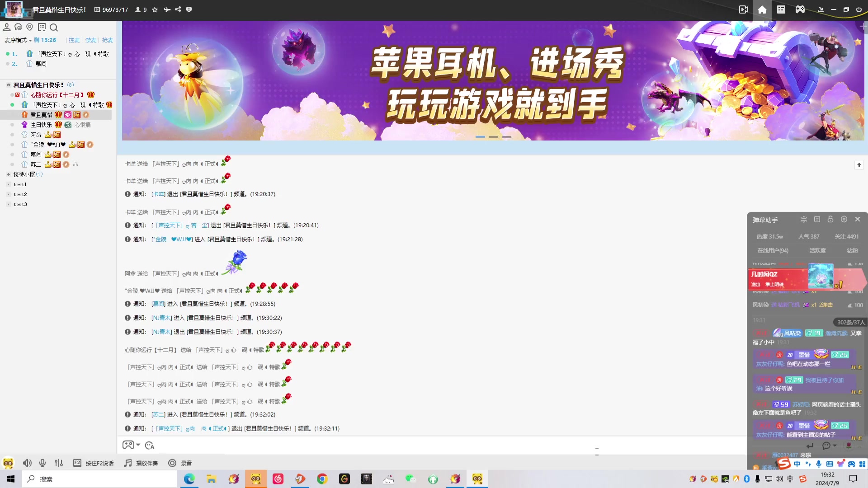Click the 抢麦 grab-mic link
This screenshot has height=488, width=868.
(x=108, y=40)
